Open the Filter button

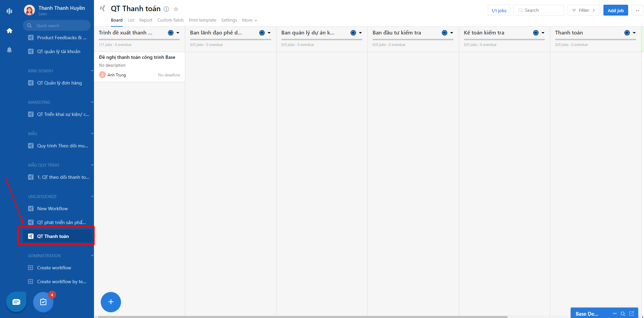click(x=583, y=10)
